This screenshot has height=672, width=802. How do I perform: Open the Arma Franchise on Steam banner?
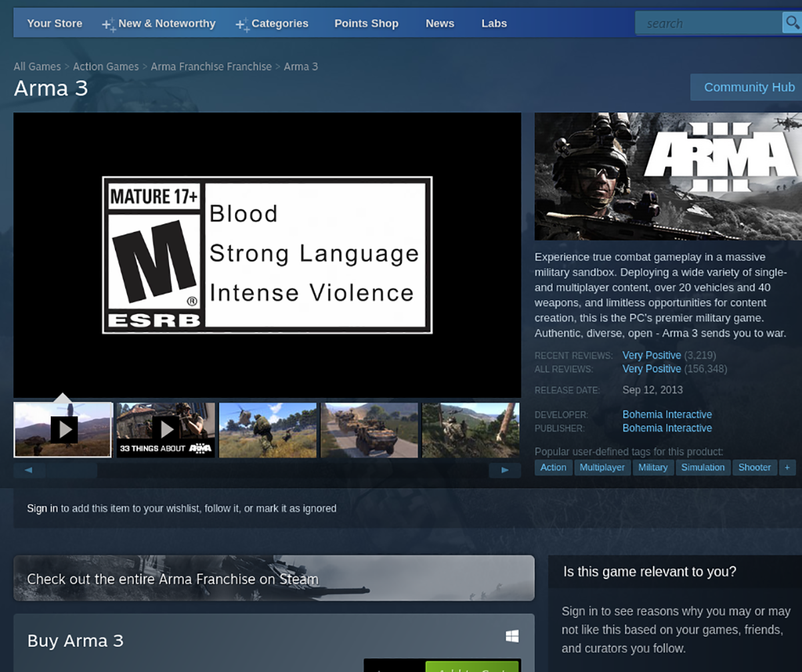tap(274, 578)
